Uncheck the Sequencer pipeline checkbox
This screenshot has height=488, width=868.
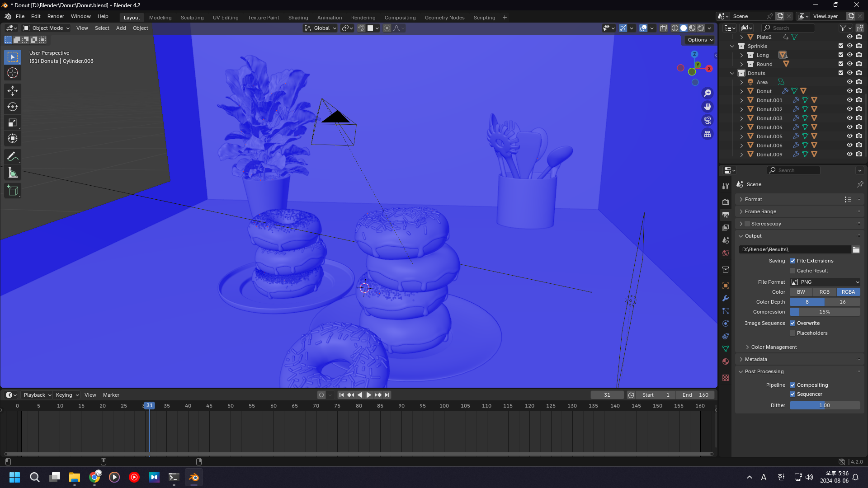point(793,394)
